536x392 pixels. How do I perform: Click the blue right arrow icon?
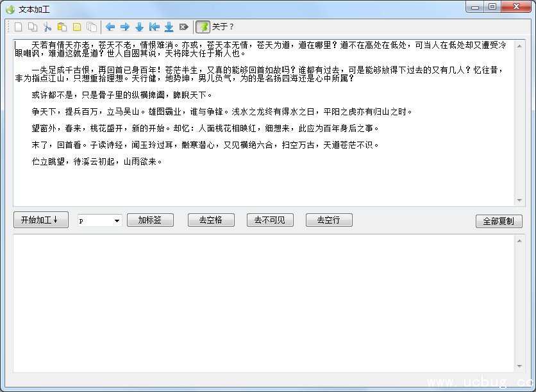tap(125, 27)
